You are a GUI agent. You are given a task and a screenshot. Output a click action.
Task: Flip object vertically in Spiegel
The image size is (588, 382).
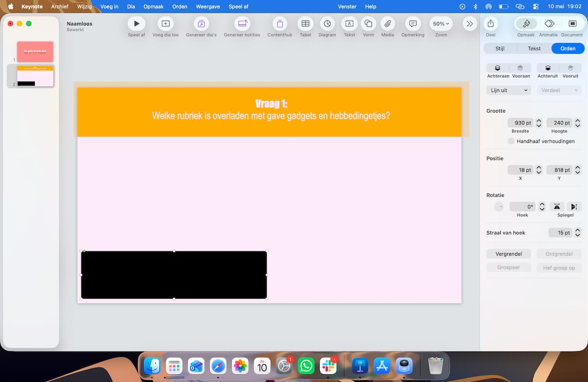point(574,207)
